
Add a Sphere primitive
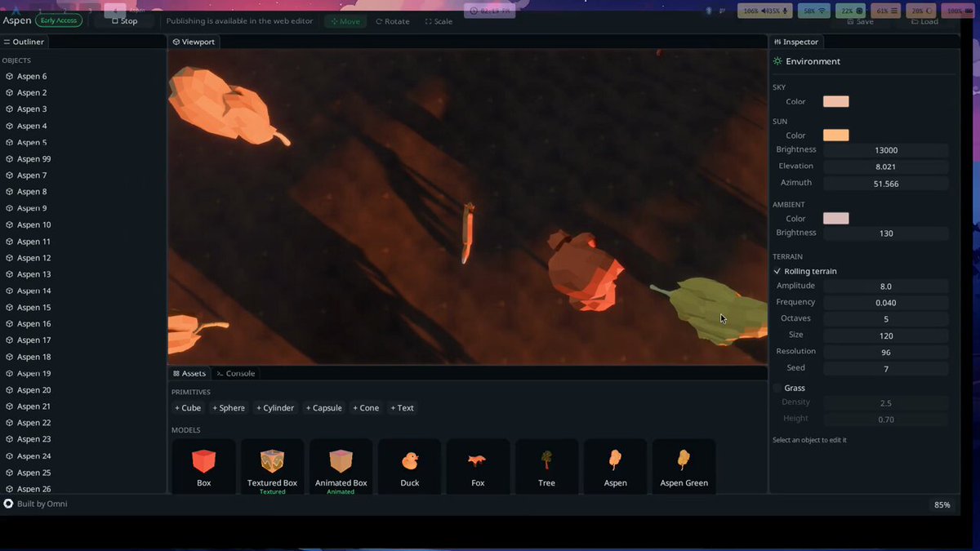[x=229, y=408]
